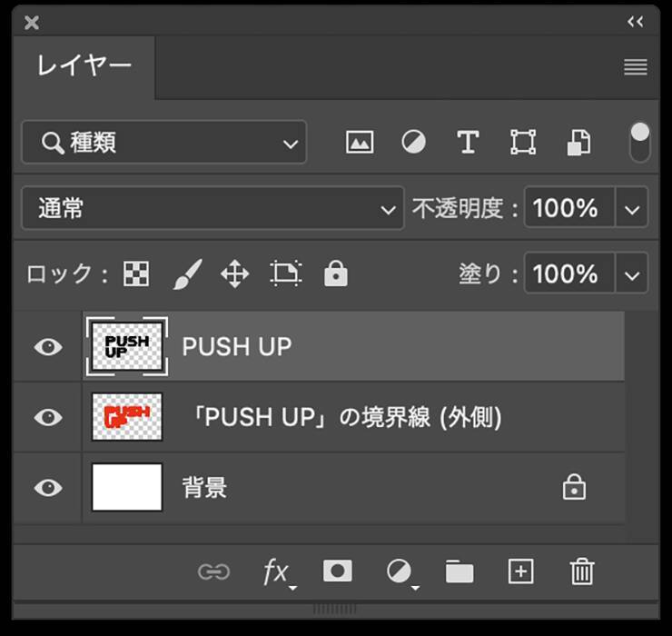Lock transparent pixels checkerboard icon
Image resolution: width=672 pixels, height=636 pixels.
pyautogui.click(x=136, y=273)
